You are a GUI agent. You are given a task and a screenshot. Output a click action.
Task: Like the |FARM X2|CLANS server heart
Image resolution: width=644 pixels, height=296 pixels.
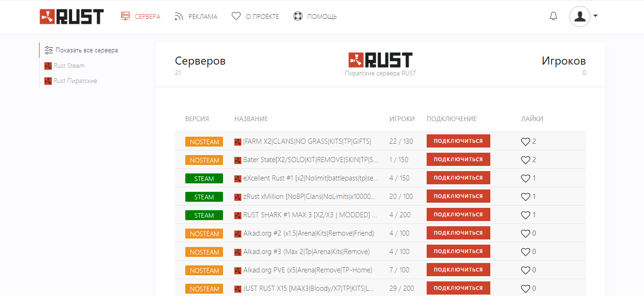click(x=526, y=141)
